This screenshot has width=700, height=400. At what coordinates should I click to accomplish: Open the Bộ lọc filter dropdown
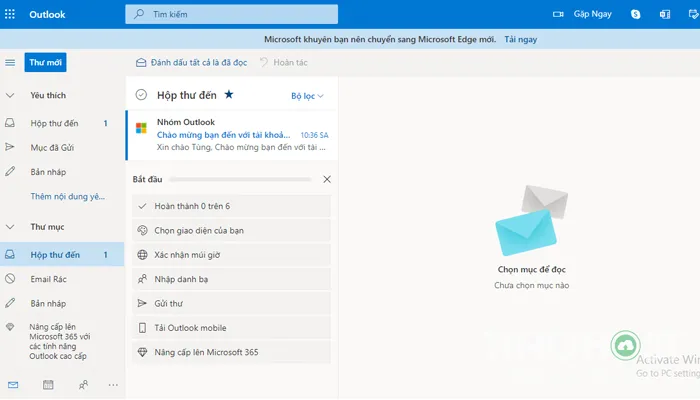pyautogui.click(x=307, y=96)
